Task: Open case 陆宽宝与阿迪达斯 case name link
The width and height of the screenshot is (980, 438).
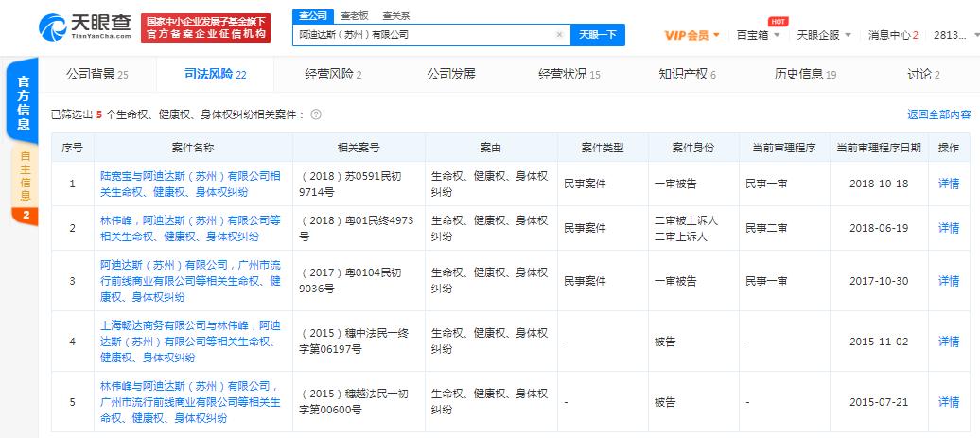Action: [x=190, y=184]
